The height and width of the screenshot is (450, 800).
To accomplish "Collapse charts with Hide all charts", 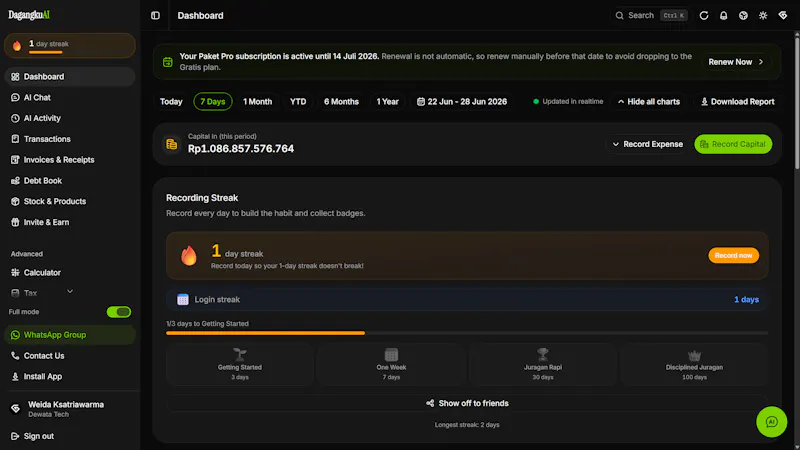I will [x=648, y=102].
